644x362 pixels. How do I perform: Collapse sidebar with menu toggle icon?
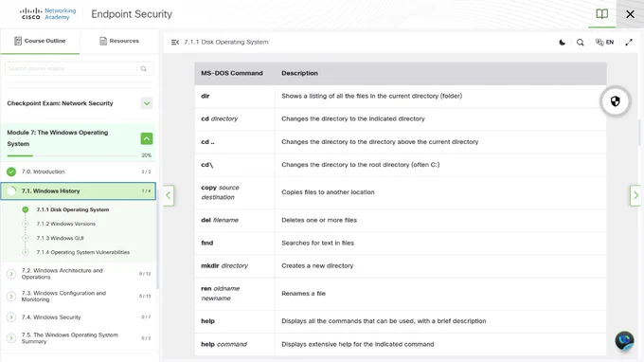pos(175,42)
